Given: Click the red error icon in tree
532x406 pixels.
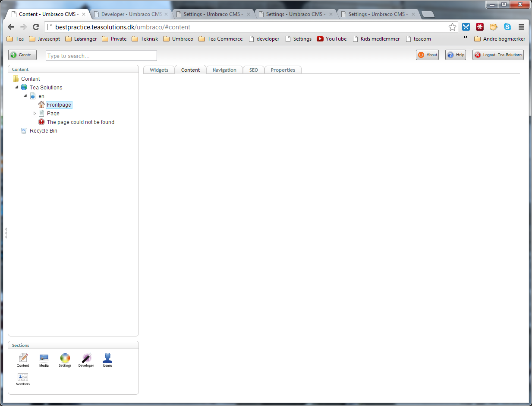Looking at the screenshot, I should point(41,122).
